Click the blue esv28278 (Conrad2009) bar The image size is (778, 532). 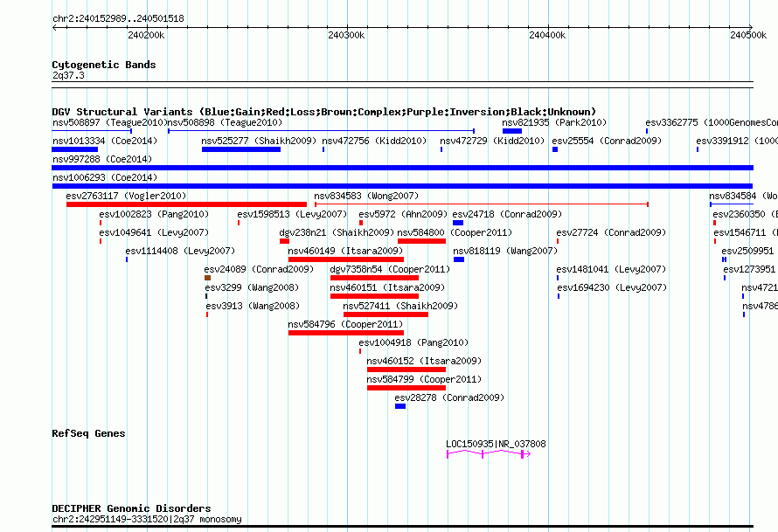tap(400, 406)
